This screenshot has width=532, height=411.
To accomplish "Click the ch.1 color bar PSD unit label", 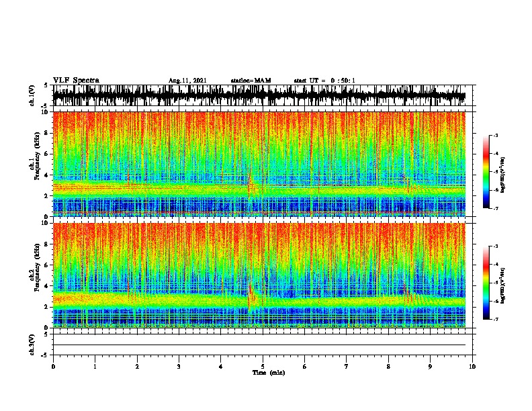I will [502, 175].
